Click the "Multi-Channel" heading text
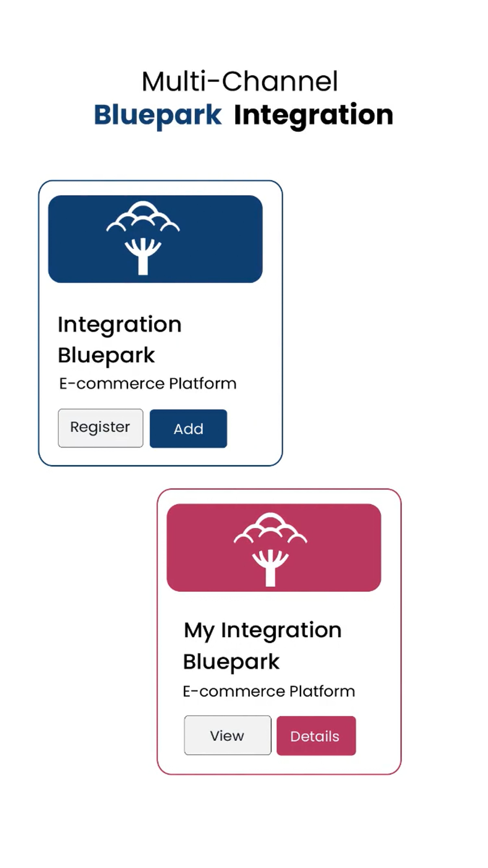This screenshot has width=488, height=868. [x=240, y=81]
